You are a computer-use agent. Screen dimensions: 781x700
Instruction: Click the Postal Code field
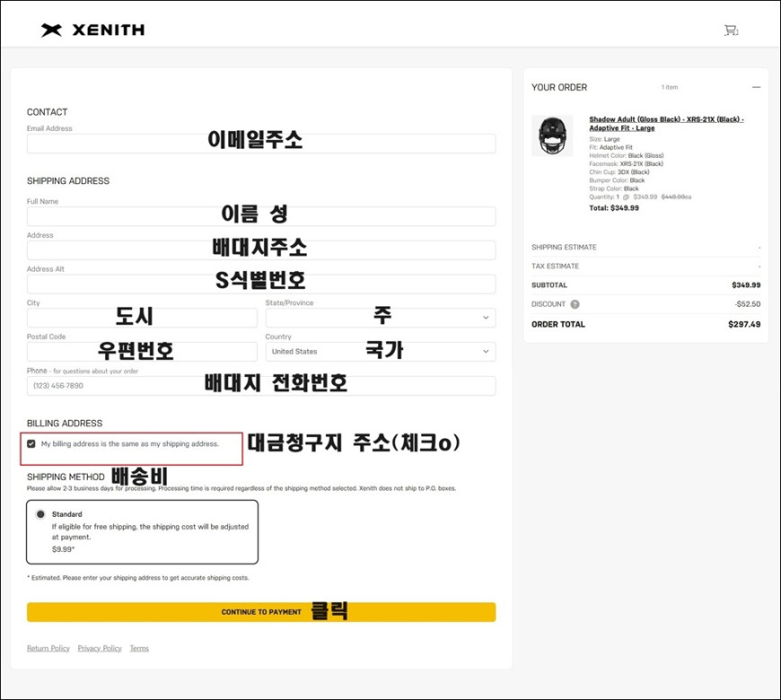point(142,352)
